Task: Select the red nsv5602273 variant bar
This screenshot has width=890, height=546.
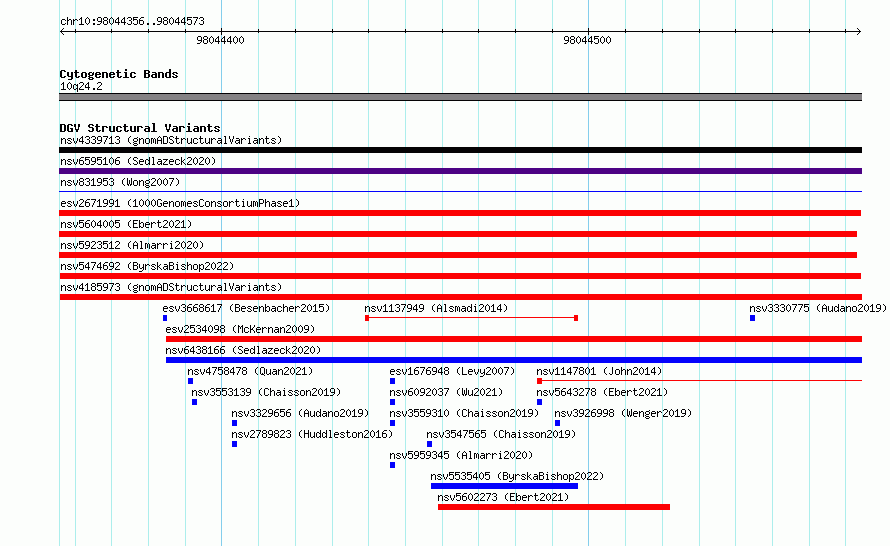Action: pyautogui.click(x=554, y=507)
